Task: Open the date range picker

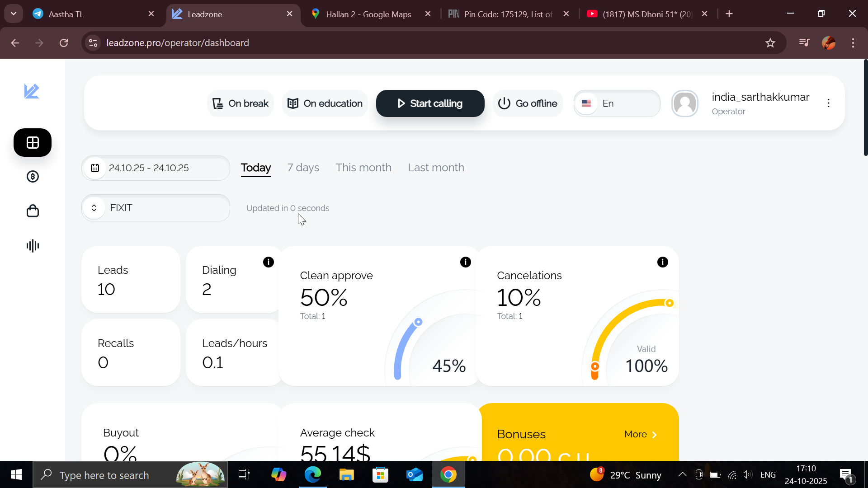Action: tap(156, 168)
